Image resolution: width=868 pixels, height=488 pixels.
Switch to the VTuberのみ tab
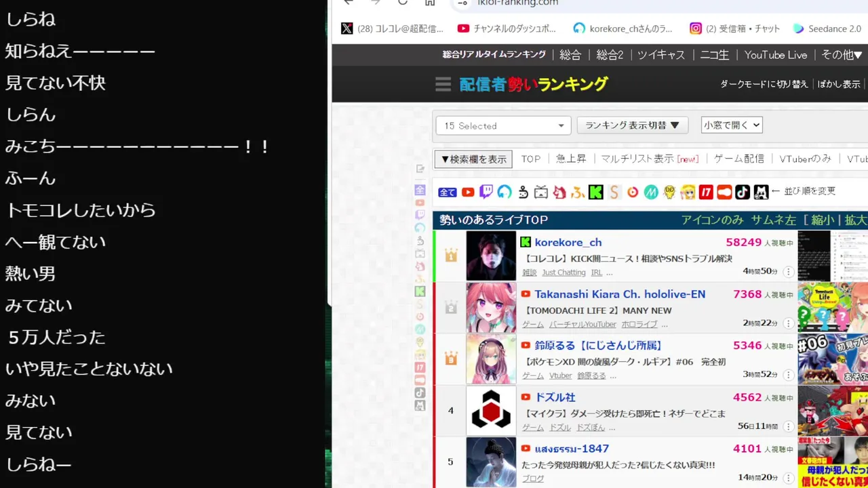(x=805, y=159)
